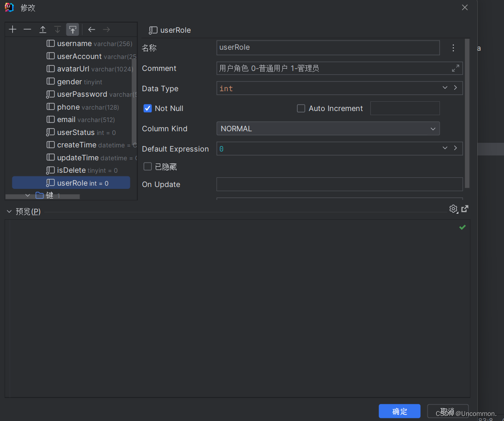Viewport: 504px width, 421px height.
Task: Open the Default Expression dropdown
Action: tap(445, 148)
